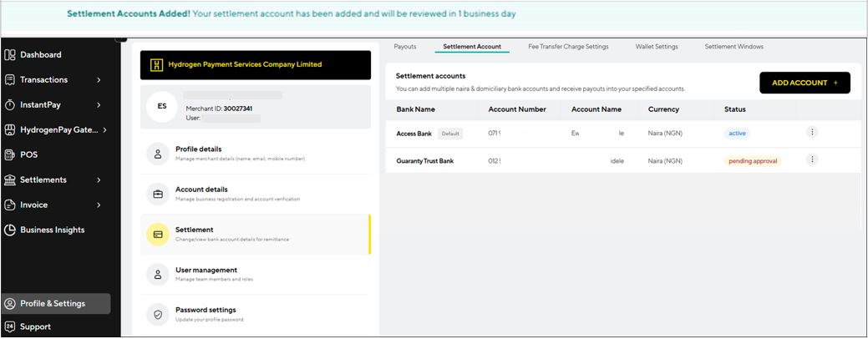Screen dimensions: 868x339
Task: Click the Status column header
Action: (734, 109)
